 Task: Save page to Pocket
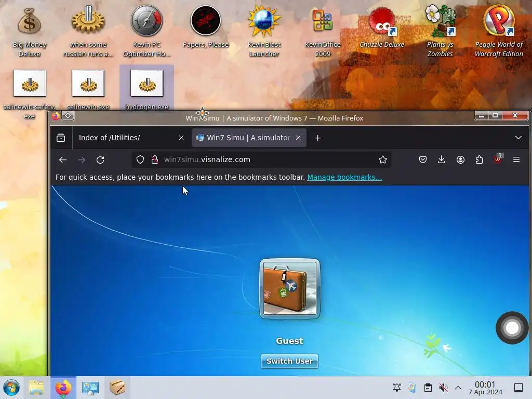pos(423,160)
